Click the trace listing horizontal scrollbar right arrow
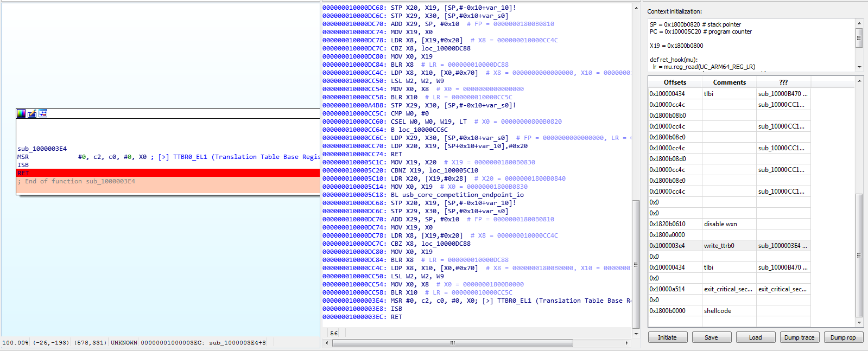 coord(626,343)
